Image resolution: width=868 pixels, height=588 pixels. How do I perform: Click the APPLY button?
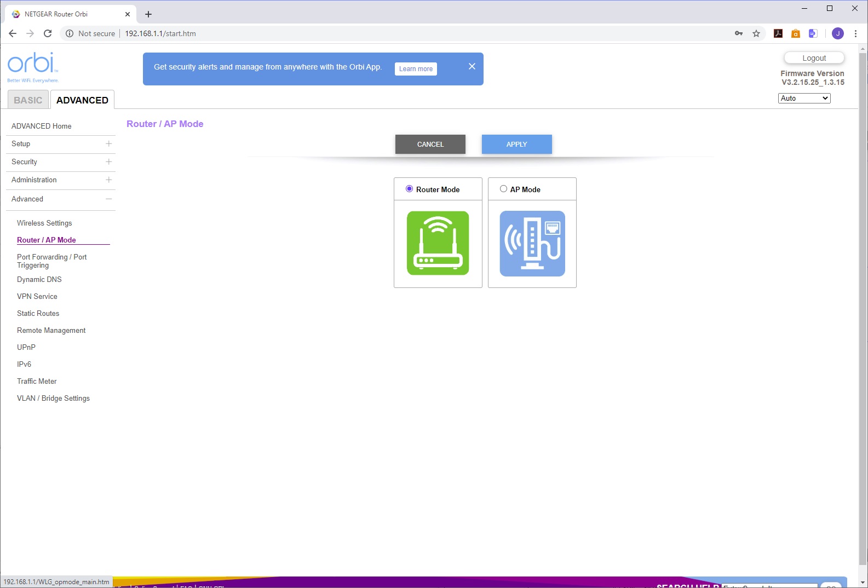pos(517,144)
